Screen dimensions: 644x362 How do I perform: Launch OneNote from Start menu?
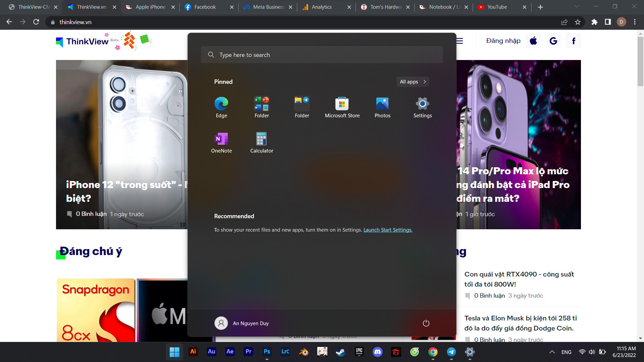pos(221,142)
